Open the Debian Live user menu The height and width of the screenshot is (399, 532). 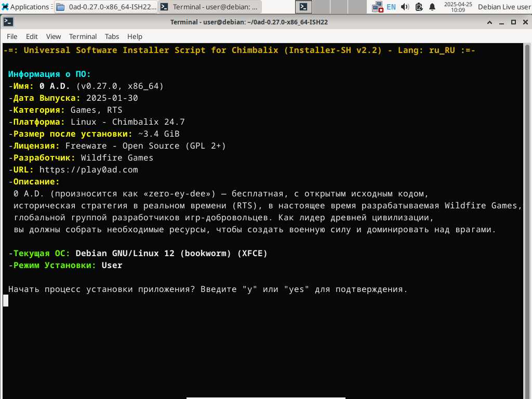(504, 7)
